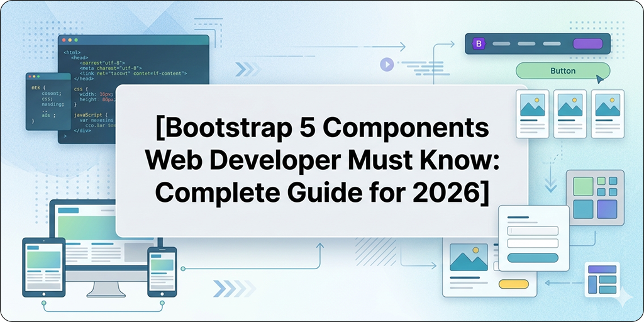The width and height of the screenshot is (644, 322).
Task: Click the "<link ret=" code line
Action: pos(133,73)
